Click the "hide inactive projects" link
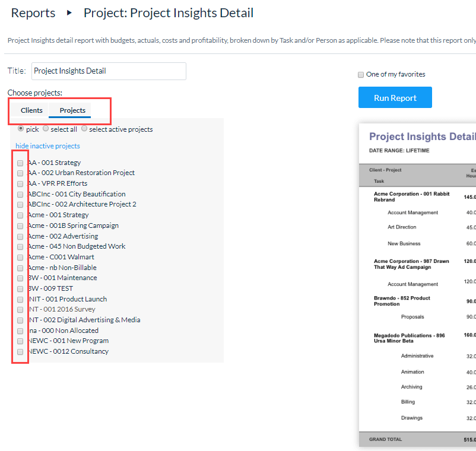This screenshot has height=451, width=476. [x=47, y=146]
